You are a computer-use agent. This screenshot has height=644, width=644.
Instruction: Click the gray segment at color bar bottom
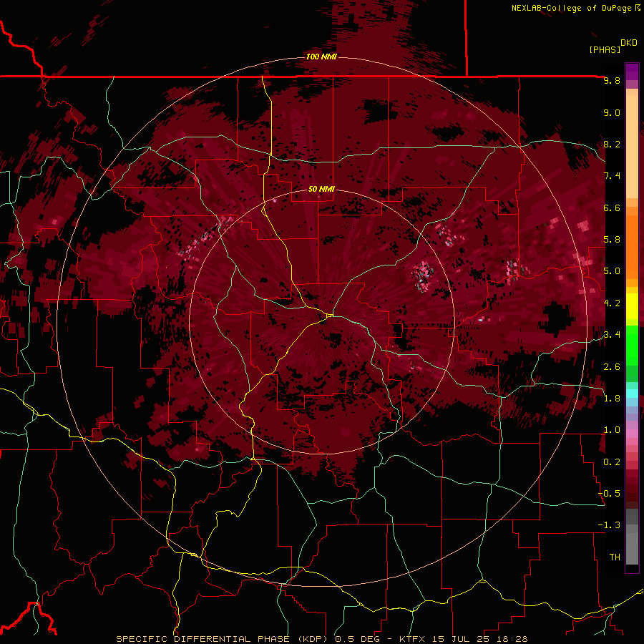(632, 537)
